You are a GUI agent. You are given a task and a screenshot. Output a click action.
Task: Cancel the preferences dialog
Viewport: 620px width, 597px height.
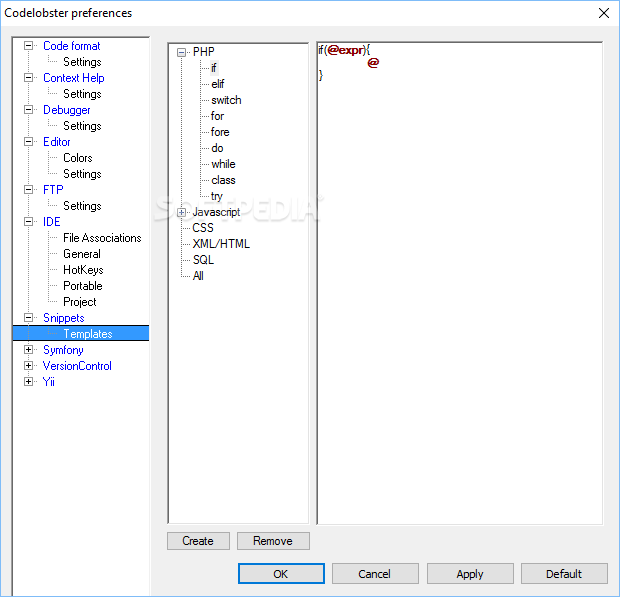pos(375,574)
